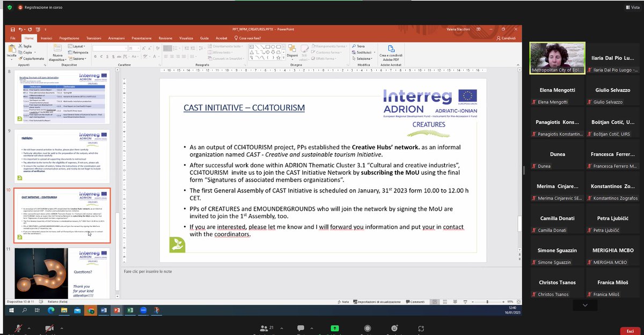
Task: Open Excel from the Windows taskbar
Action: (130, 310)
